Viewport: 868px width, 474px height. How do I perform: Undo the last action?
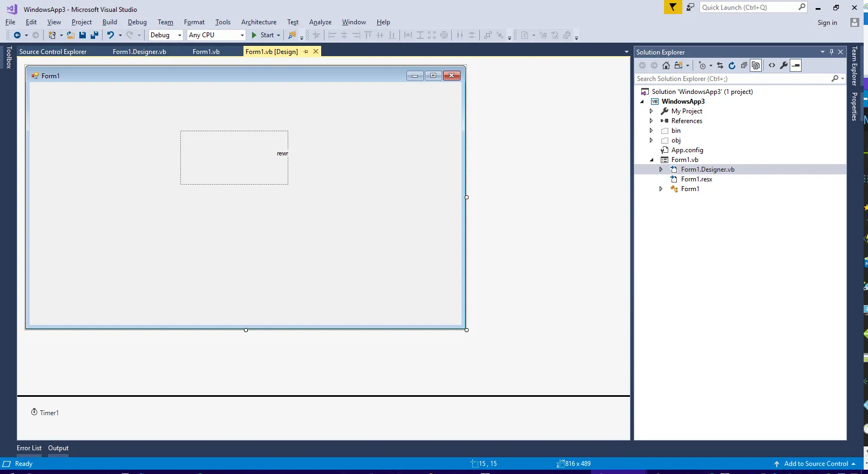pos(110,35)
